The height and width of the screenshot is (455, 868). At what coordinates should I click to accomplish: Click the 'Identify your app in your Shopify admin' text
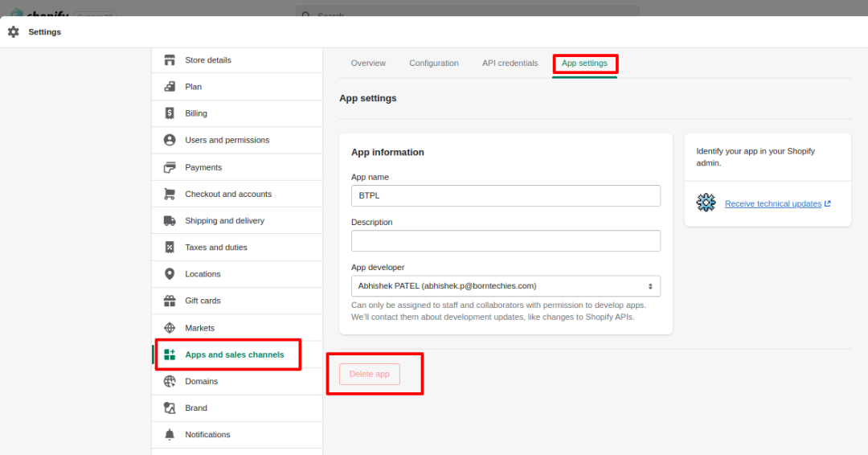pyautogui.click(x=755, y=158)
